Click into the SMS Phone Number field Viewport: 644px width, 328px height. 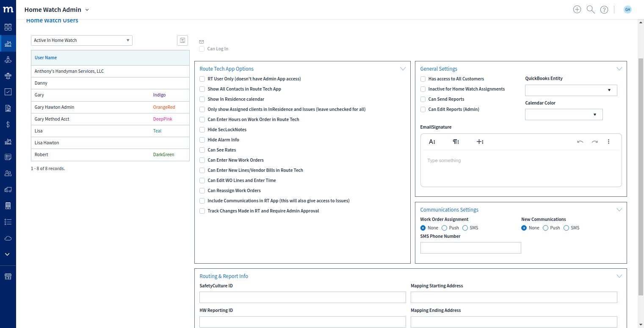pos(470,248)
